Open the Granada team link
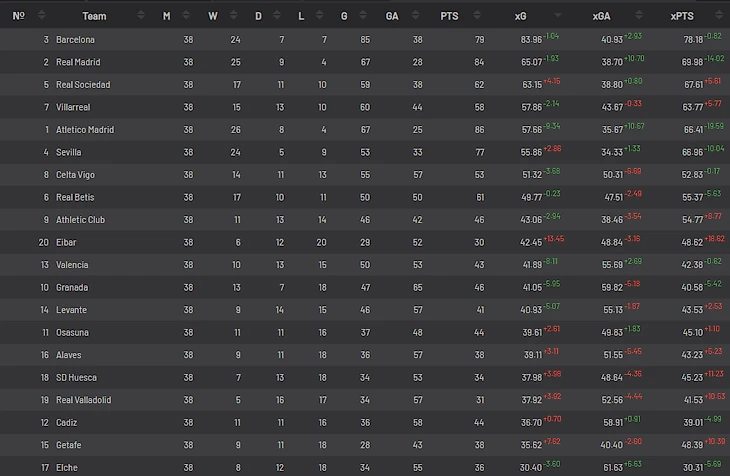730x476 pixels. pos(72,287)
